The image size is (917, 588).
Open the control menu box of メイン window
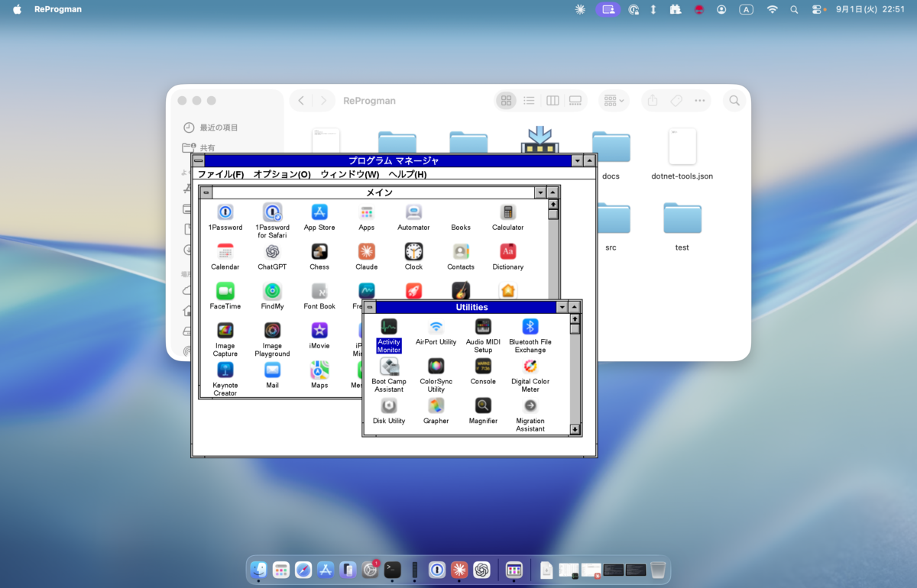[206, 192]
